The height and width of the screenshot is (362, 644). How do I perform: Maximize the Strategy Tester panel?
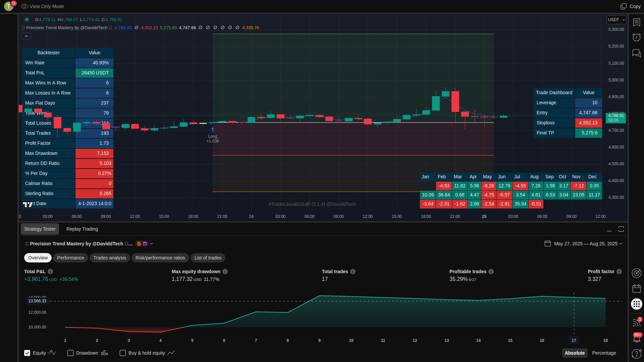click(x=621, y=229)
